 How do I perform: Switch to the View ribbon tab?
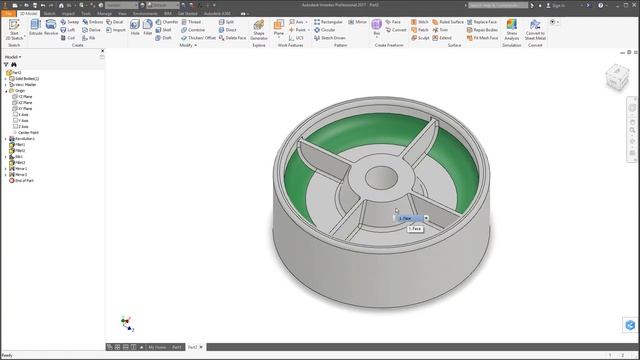coord(122,13)
